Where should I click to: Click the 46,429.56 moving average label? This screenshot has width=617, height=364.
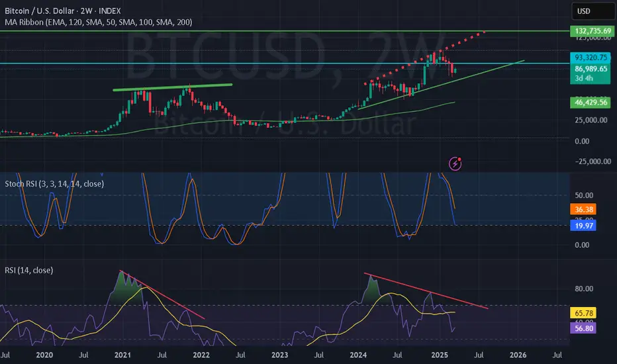591,103
